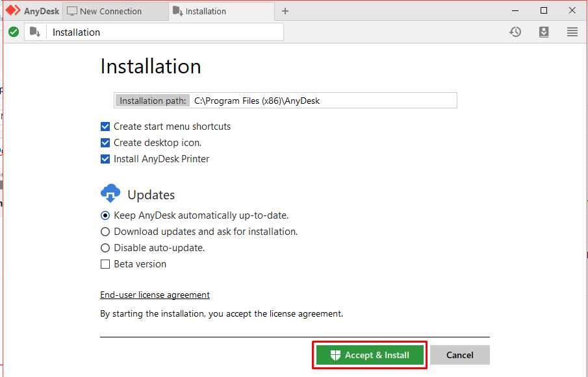
Task: Uncheck Create desktop icon option
Action: [105, 143]
